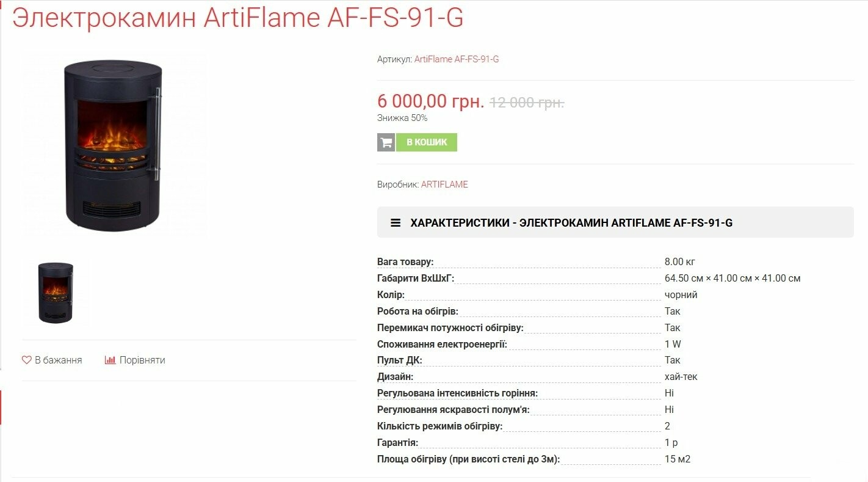
Task: Click the heart wishlist icon
Action: [x=27, y=360]
